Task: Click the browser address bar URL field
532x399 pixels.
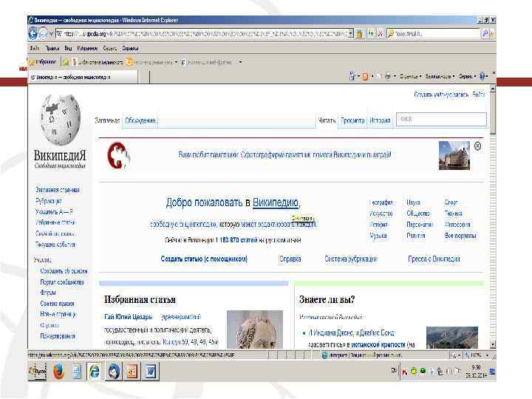Action: pyautogui.click(x=202, y=33)
